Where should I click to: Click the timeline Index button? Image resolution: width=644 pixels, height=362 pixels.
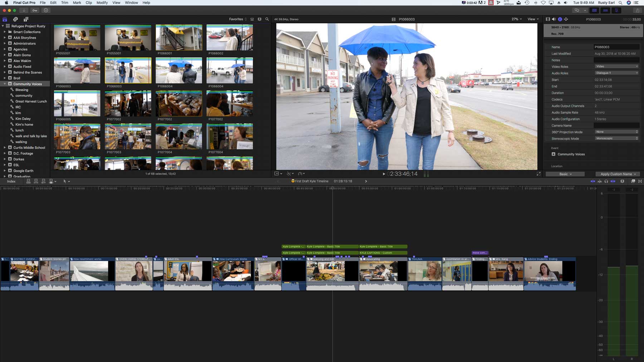tap(11, 182)
